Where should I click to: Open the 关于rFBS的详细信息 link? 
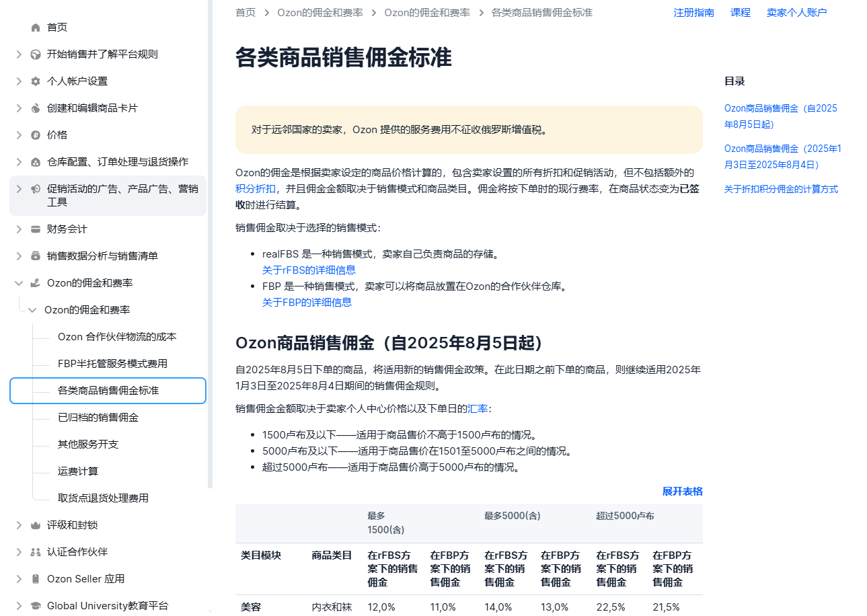click(x=309, y=270)
